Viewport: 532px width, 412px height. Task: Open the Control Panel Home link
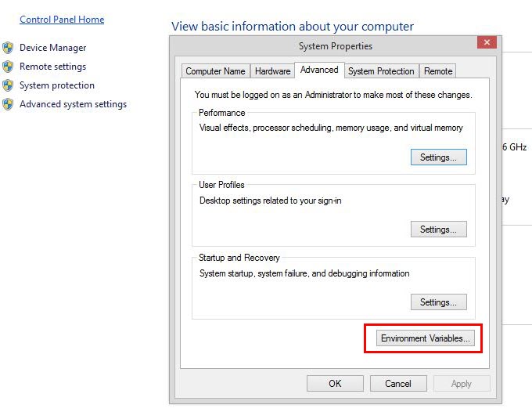click(62, 20)
